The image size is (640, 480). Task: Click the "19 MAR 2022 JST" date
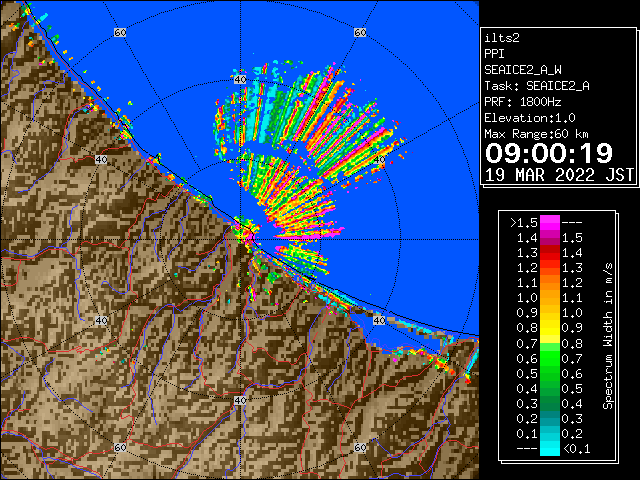click(559, 175)
